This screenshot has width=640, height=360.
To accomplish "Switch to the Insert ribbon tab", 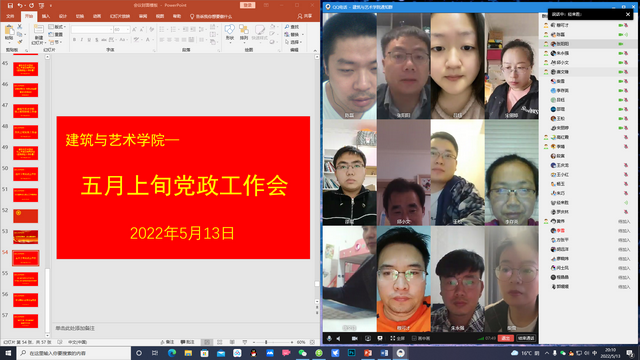I will [x=46, y=16].
